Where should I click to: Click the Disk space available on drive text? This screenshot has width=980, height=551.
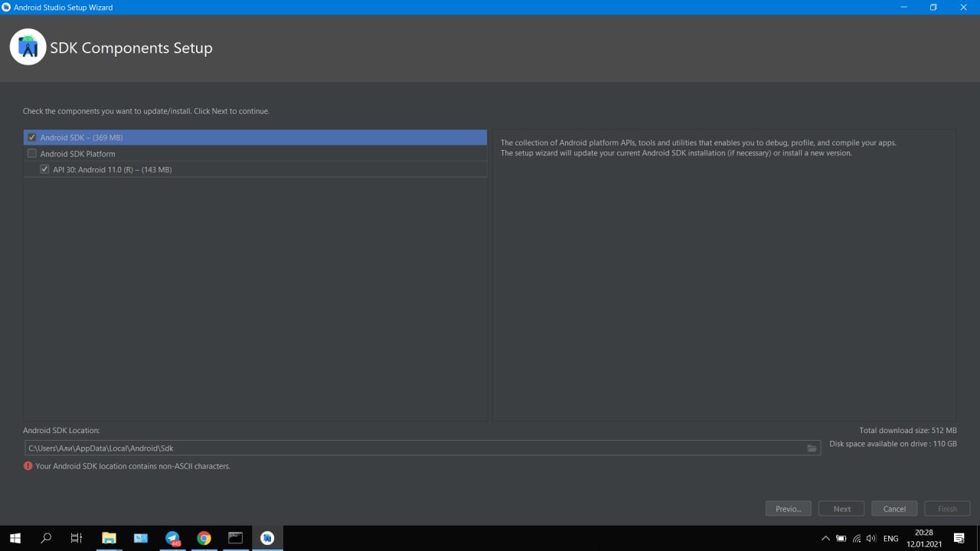pyautogui.click(x=893, y=444)
